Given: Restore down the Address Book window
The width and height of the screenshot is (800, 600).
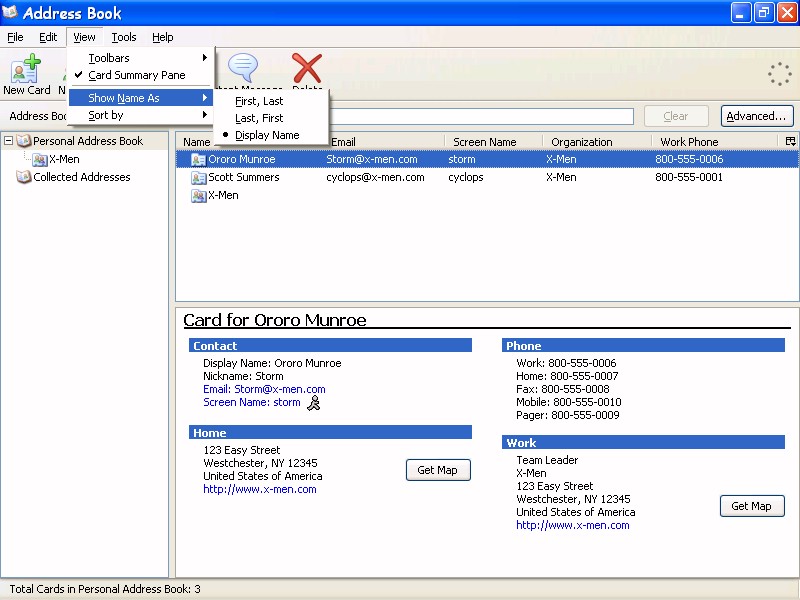Looking at the screenshot, I should click(764, 13).
